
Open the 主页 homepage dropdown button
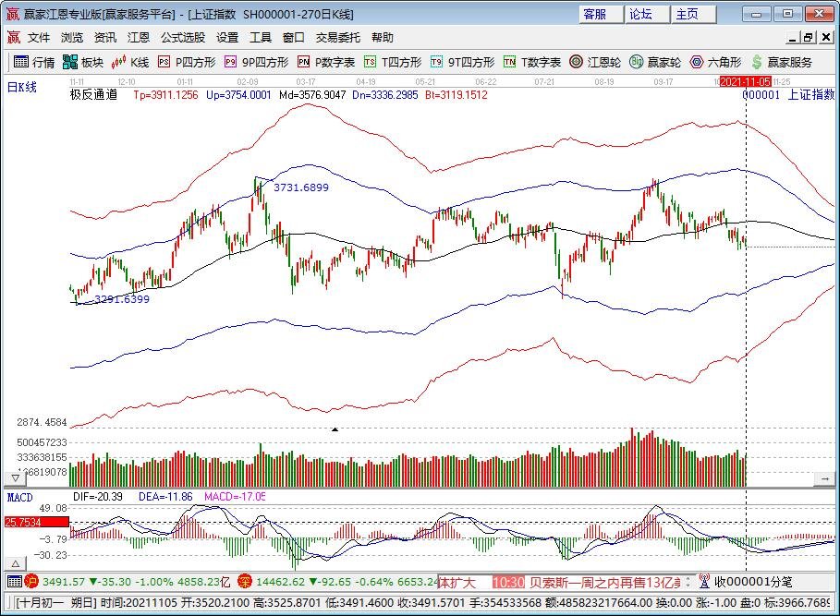click(x=693, y=14)
